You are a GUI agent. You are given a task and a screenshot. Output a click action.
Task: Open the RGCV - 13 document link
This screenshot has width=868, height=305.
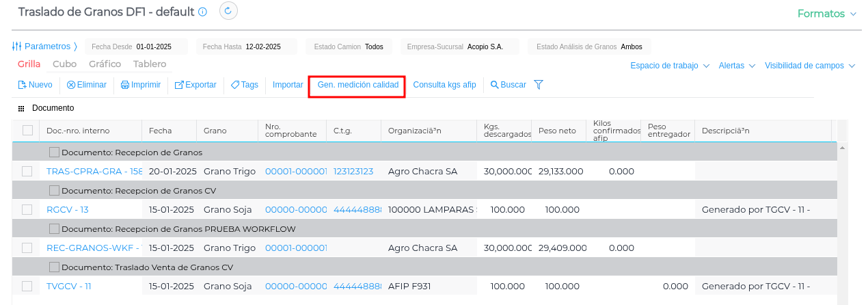(68, 210)
